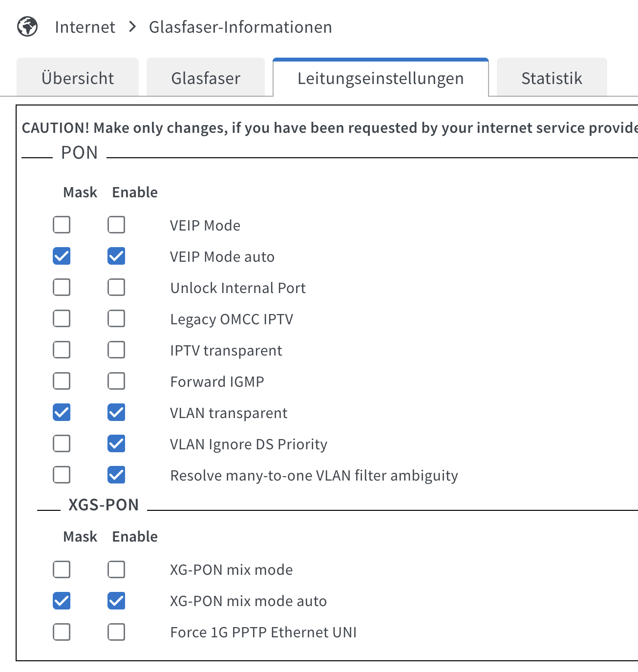This screenshot has height=672, width=638.
Task: Click the globe Internet icon
Action: (x=27, y=26)
